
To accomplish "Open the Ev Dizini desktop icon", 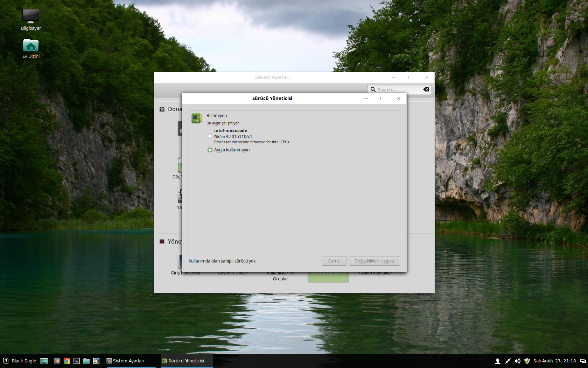I will click(x=31, y=48).
